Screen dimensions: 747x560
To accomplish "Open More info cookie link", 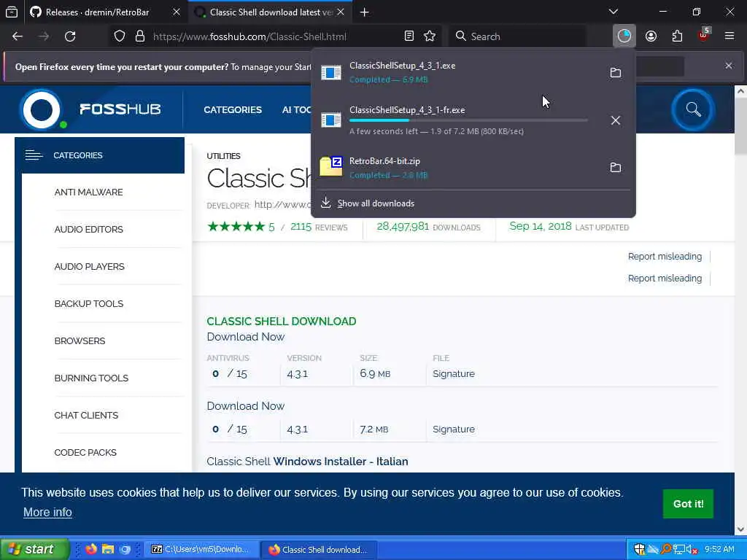I will pos(47,513).
